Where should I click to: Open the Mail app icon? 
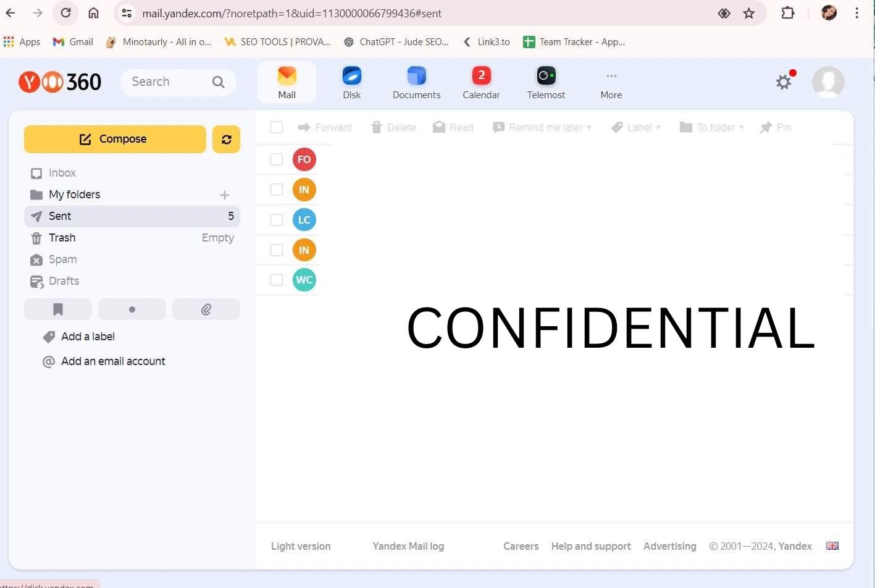tap(287, 82)
